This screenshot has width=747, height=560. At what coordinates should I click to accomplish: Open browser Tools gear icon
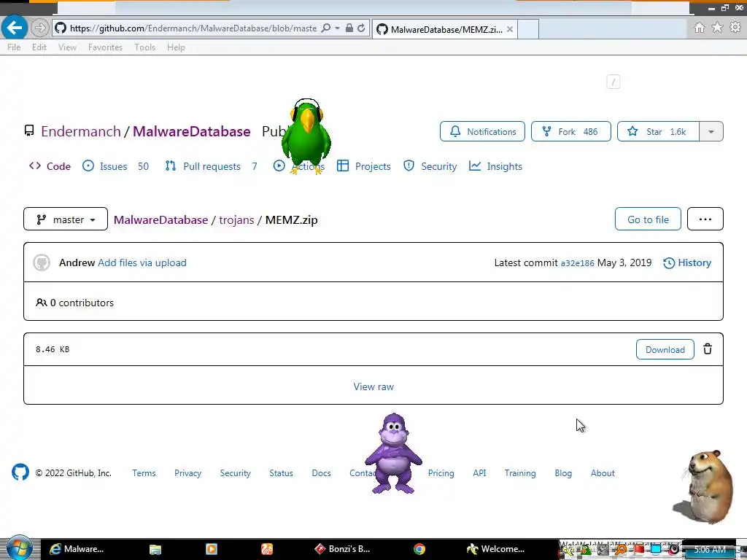tap(735, 28)
